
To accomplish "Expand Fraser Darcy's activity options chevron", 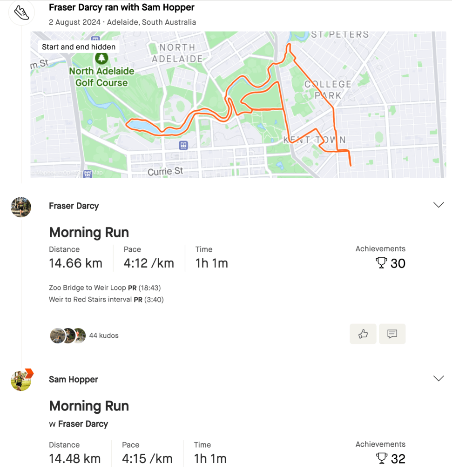I will [438, 205].
